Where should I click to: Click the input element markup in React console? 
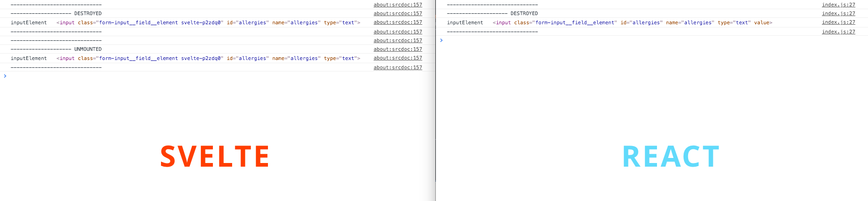tap(633, 22)
